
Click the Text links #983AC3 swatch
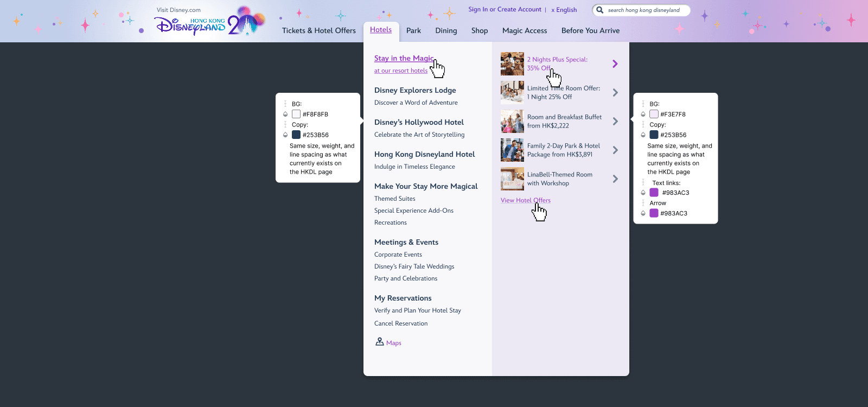(654, 193)
